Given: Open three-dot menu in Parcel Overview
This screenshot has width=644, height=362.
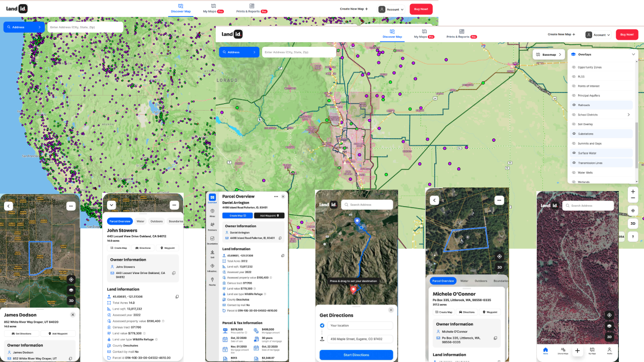Looking at the screenshot, I should pos(276,197).
